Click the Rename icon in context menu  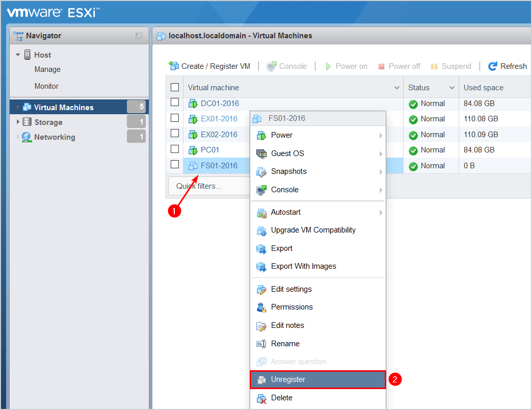261,344
